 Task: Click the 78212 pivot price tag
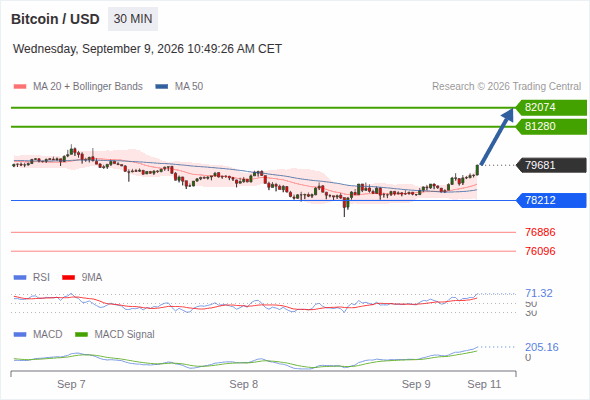point(551,200)
